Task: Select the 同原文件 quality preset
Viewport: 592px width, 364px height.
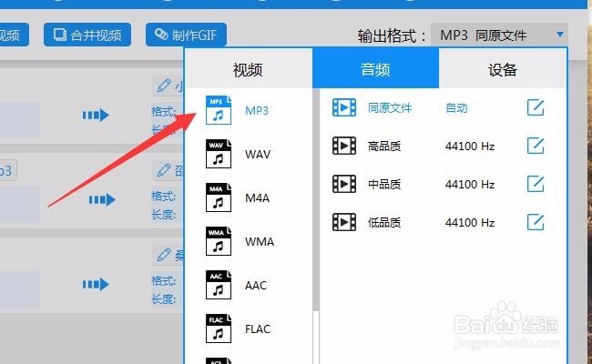Action: (x=390, y=108)
